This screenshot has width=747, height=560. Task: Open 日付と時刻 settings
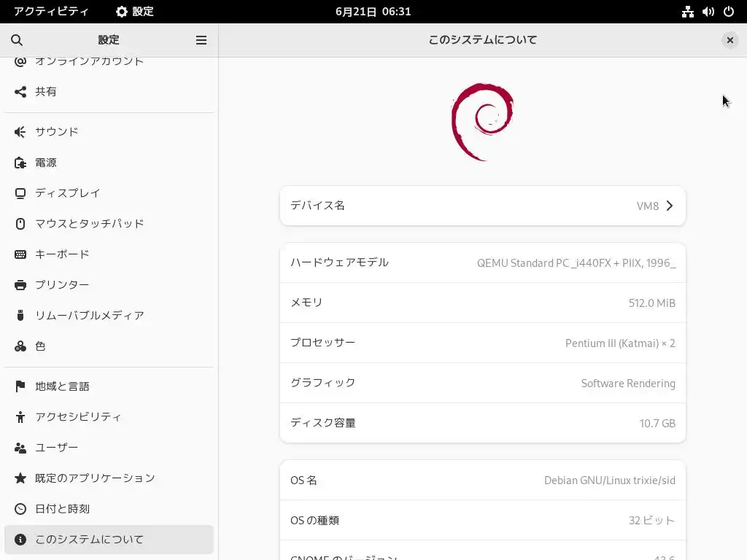point(109,509)
